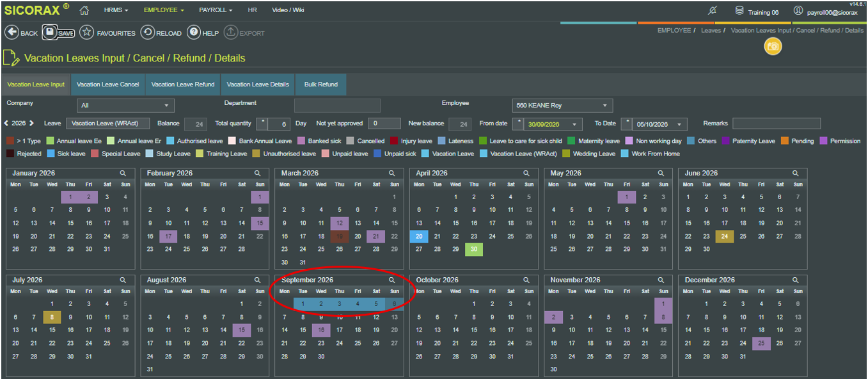Image resolution: width=868 pixels, height=379 pixels.
Task: Open the Employee dropdown for KEANE Roy
Action: 562,105
